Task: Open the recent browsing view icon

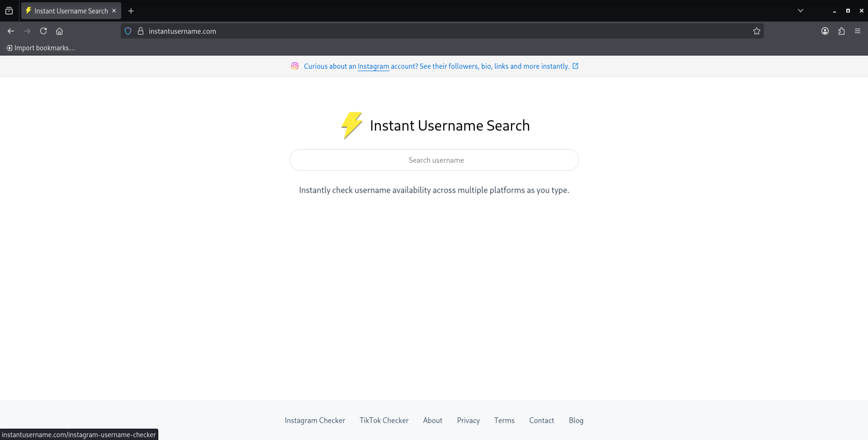Action: 9,11
